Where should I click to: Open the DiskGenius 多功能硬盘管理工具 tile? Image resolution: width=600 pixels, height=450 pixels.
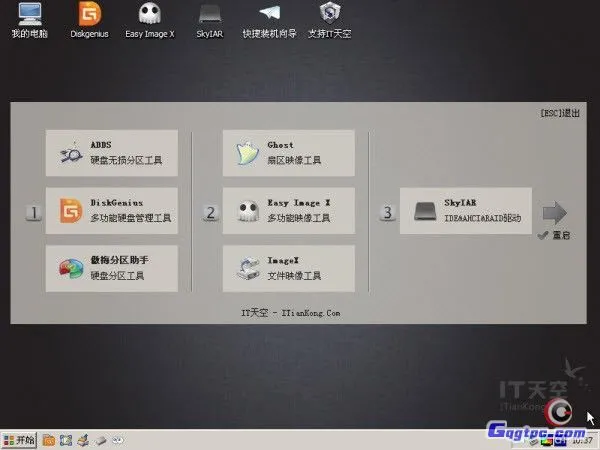[x=112, y=211]
